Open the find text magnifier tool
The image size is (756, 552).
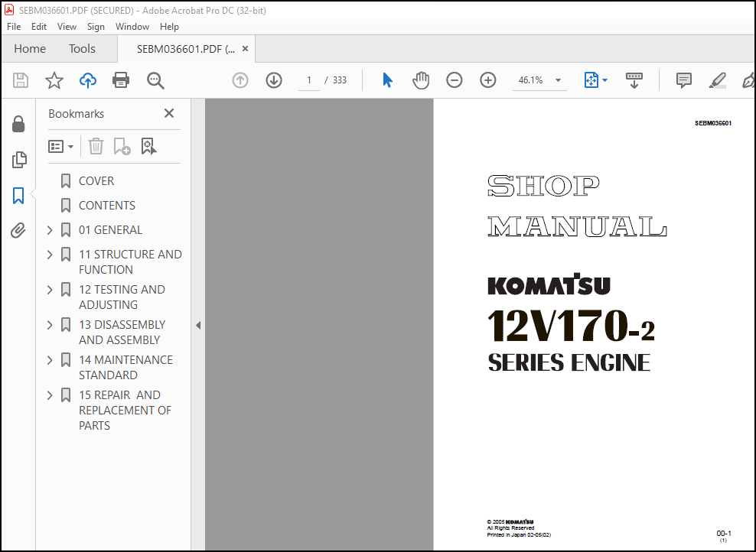155,80
